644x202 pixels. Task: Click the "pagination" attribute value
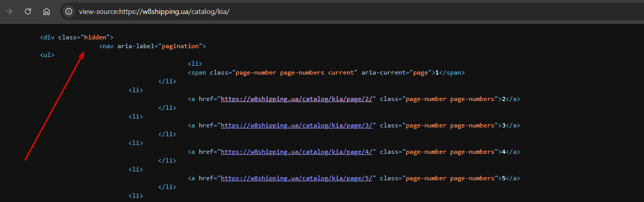[180, 46]
